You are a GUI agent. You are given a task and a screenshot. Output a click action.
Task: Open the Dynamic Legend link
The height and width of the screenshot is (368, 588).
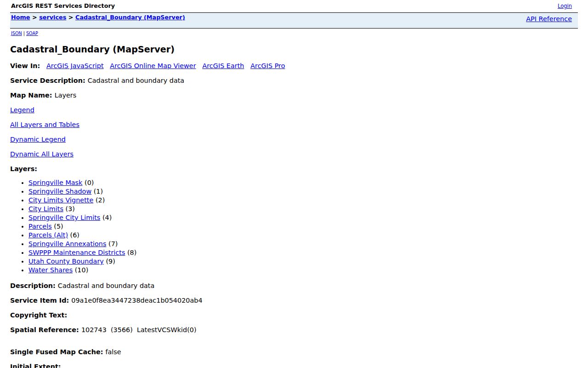click(x=38, y=139)
